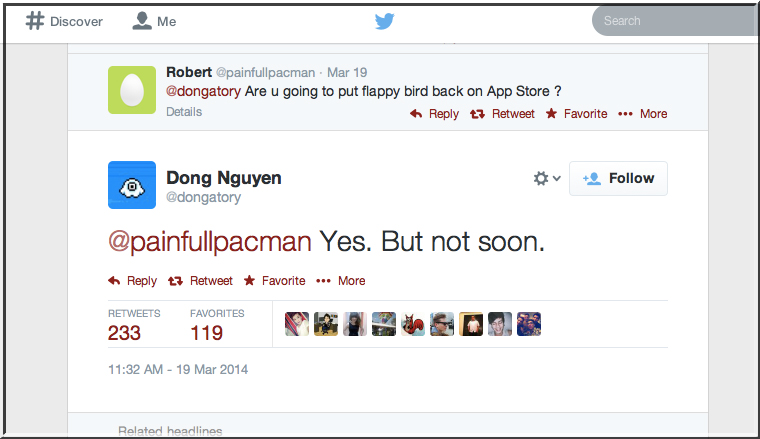The width and height of the screenshot is (760, 439).
Task: Open the fourth retweeter avatar thumbnail
Action: pyautogui.click(x=384, y=324)
